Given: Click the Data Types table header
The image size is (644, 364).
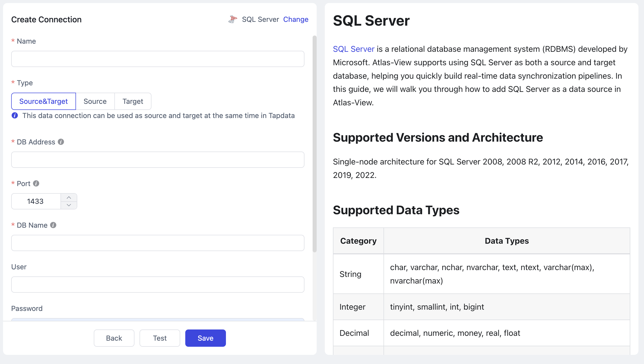Looking at the screenshot, I should pyautogui.click(x=507, y=241).
